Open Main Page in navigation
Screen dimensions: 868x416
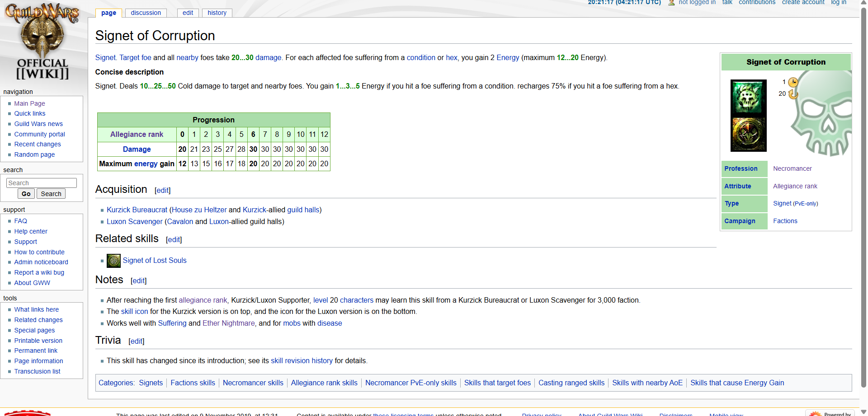[29, 103]
